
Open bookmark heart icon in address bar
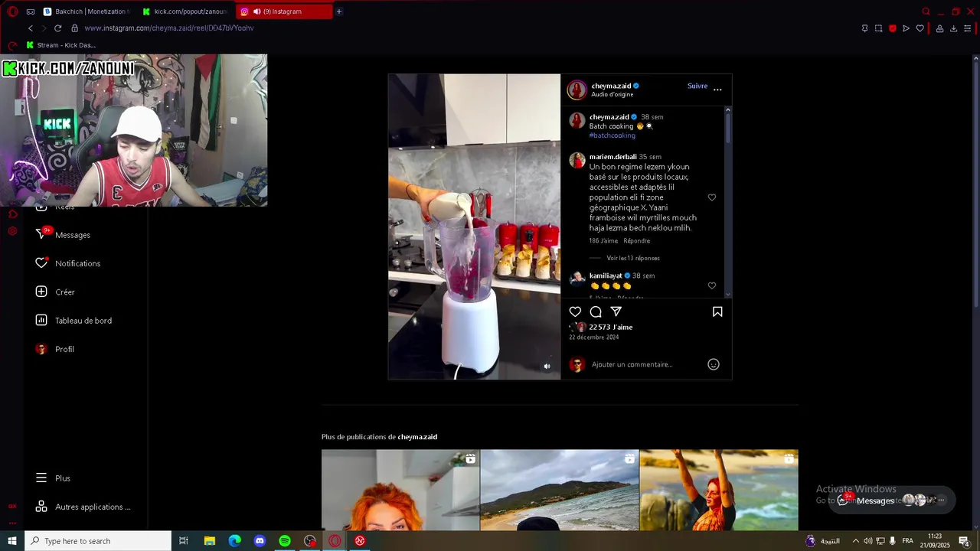(920, 28)
